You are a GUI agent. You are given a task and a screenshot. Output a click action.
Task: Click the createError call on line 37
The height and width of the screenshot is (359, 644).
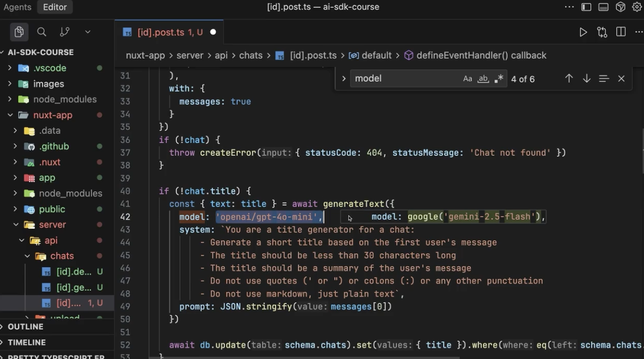coord(228,153)
